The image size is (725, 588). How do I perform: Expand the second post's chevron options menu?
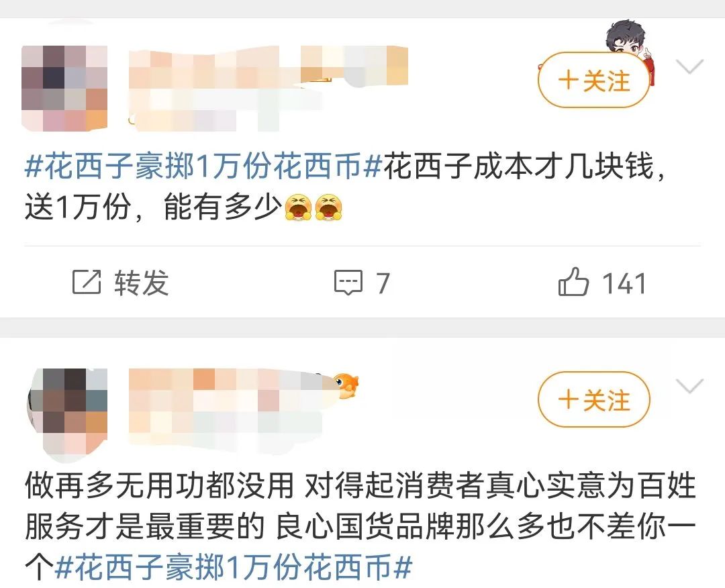[689, 385]
